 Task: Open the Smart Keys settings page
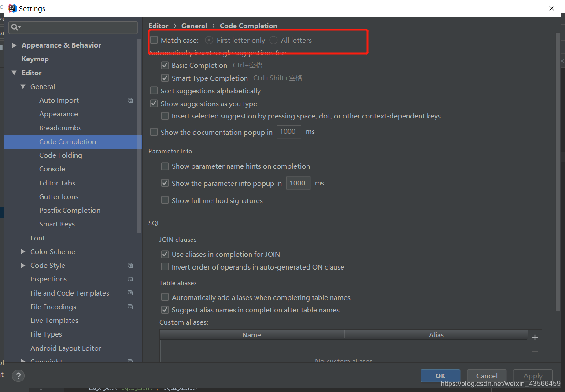(57, 224)
